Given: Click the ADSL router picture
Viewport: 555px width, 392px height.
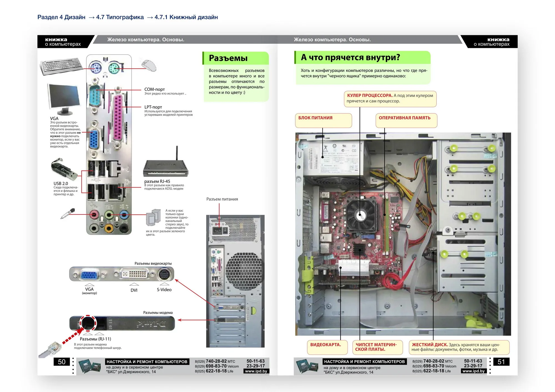Looking at the screenshot, I should pyautogui.click(x=165, y=168).
